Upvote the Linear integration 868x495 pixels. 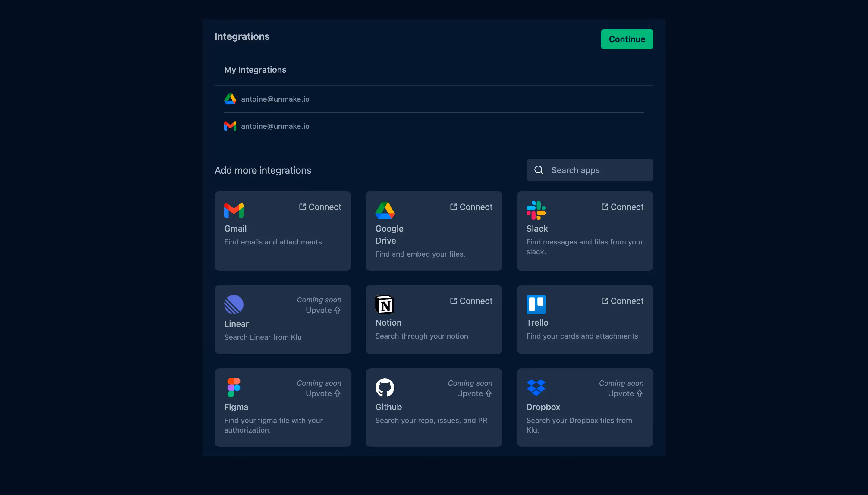(x=322, y=310)
